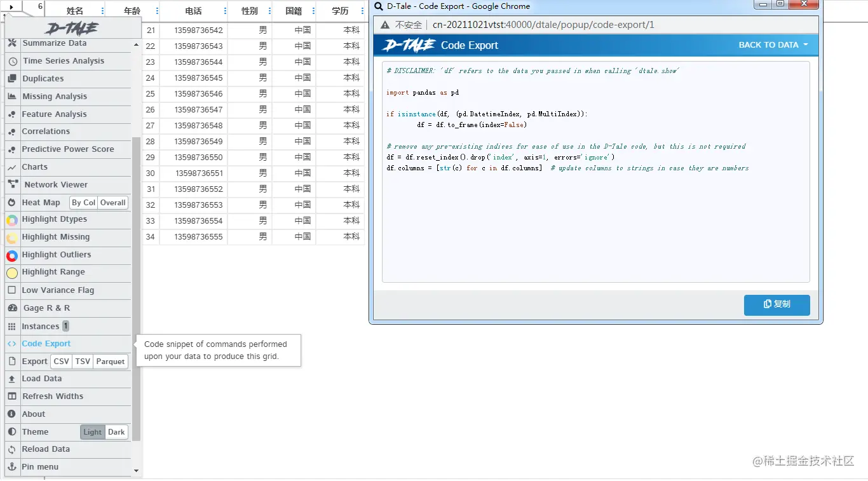Click the 学历 column header
Screen dimensions: 868x481
[x=341, y=11]
